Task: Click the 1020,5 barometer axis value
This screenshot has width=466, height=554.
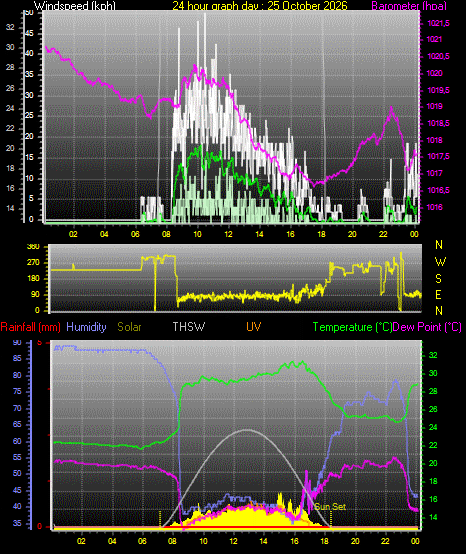Action: coord(438,57)
